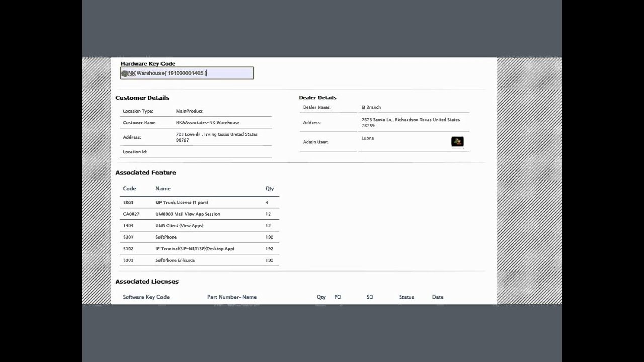Click the SO column header

370,297
